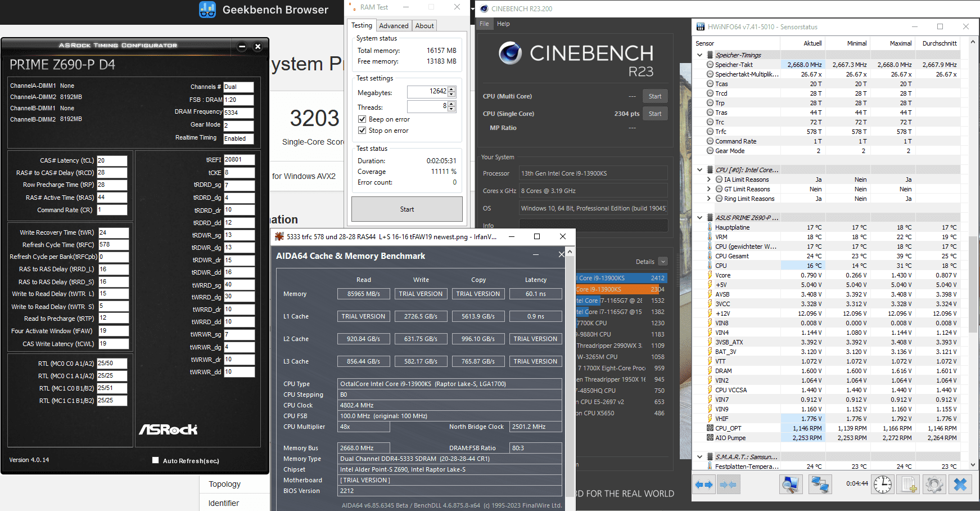Open HWiNFO summary magnifier icon

click(x=791, y=485)
